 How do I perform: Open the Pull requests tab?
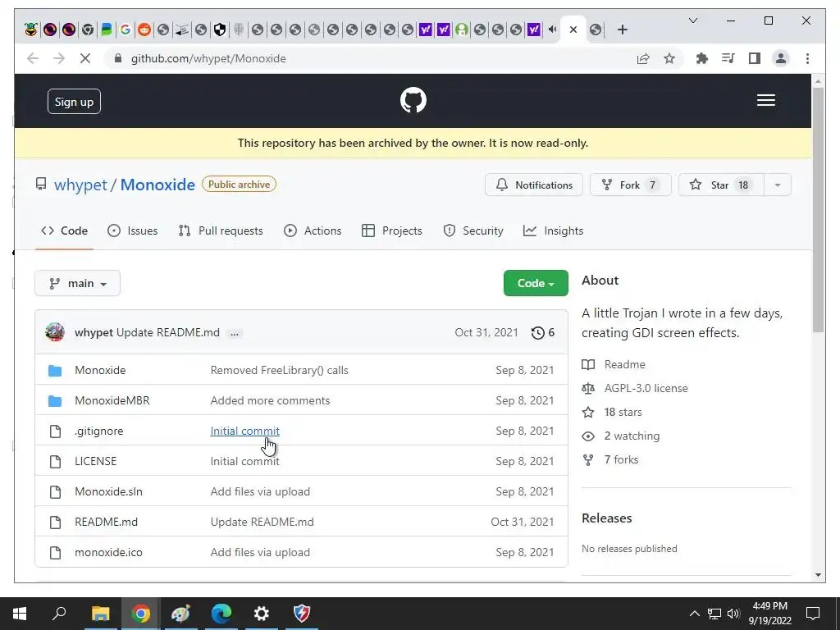point(221,231)
